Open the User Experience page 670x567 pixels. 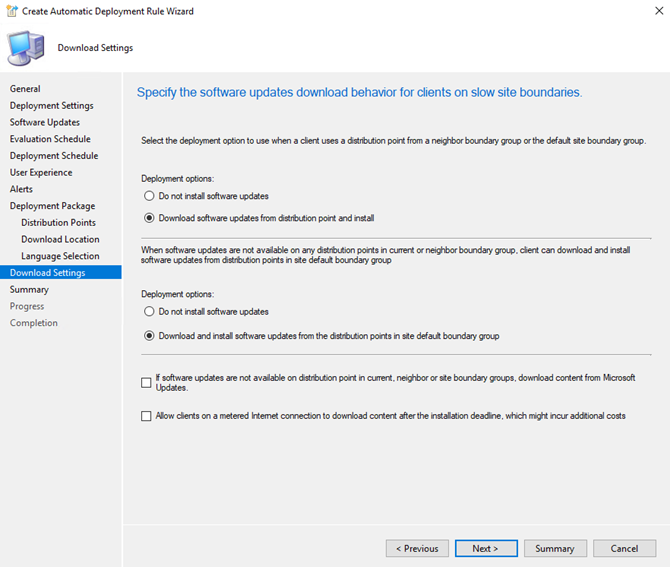(41, 172)
